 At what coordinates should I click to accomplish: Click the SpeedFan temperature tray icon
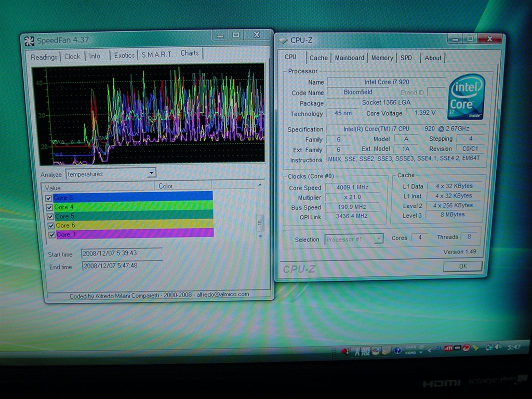pyautogui.click(x=437, y=349)
